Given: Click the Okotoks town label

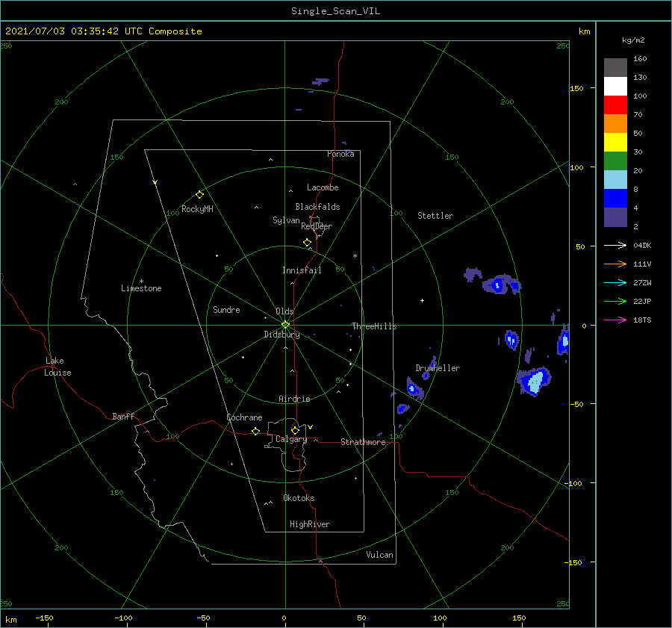Looking at the screenshot, I should click(299, 498).
